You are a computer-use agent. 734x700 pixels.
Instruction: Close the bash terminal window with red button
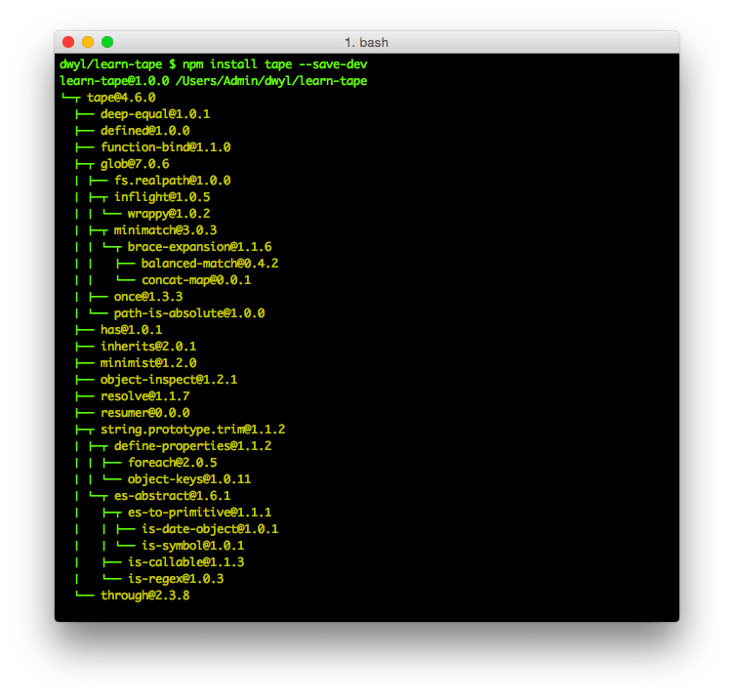(68, 42)
